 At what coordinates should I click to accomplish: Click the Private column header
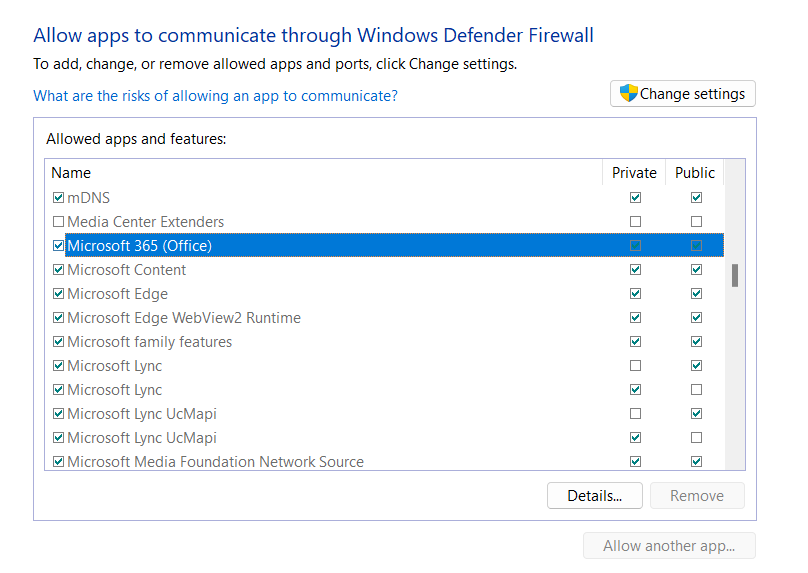tap(634, 173)
